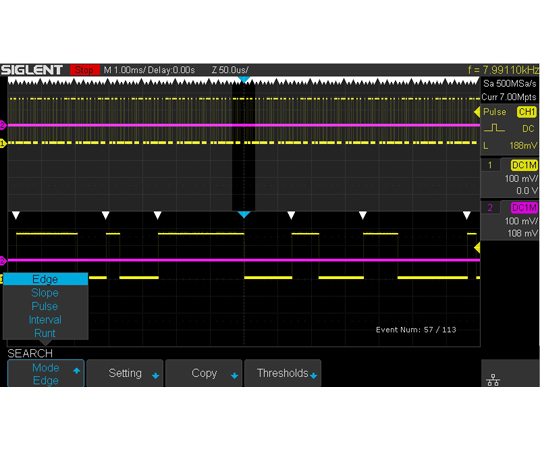Open the Setting submenu arrow
The image size is (540, 450).
point(156,376)
